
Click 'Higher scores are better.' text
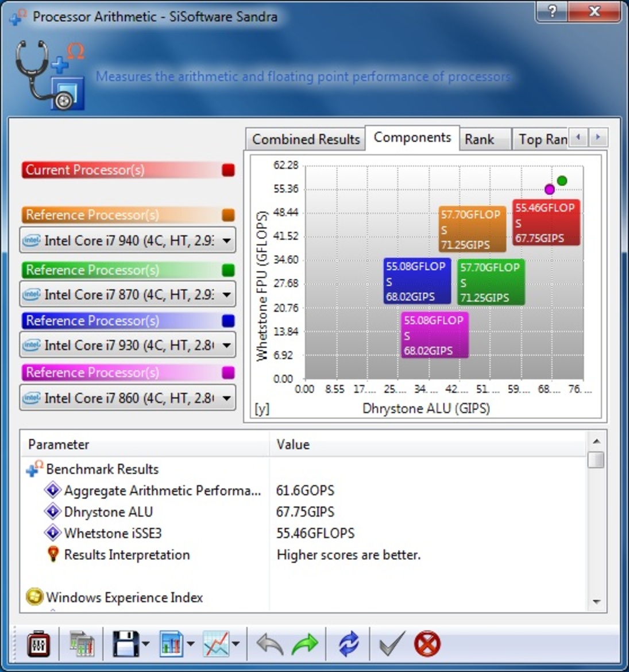pyautogui.click(x=349, y=555)
